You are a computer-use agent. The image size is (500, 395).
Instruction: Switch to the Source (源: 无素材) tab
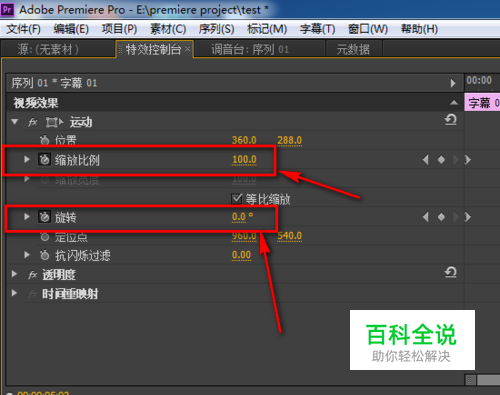pos(58,49)
